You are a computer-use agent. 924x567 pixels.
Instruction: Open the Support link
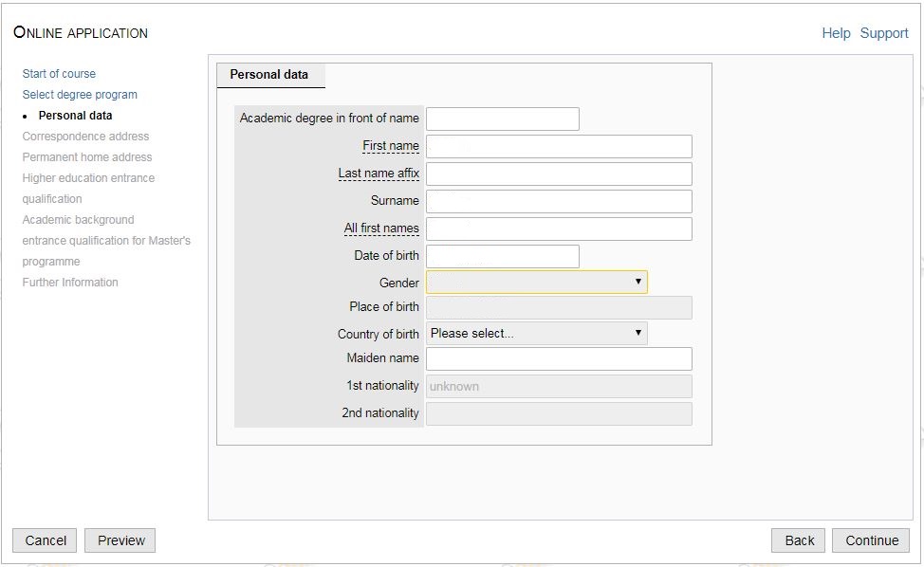click(884, 33)
